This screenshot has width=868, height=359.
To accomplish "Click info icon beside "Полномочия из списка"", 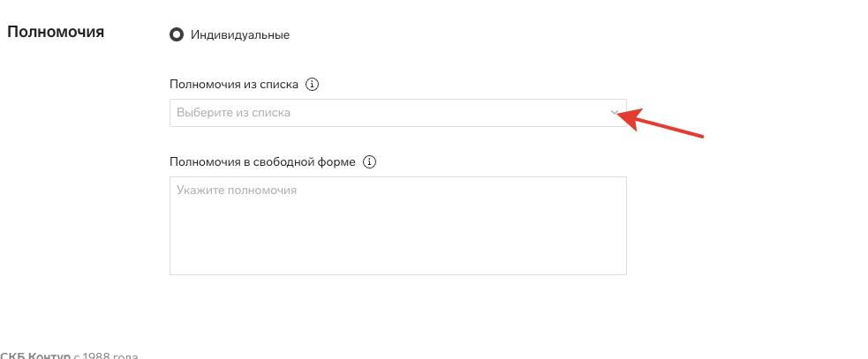I will click(x=311, y=85).
